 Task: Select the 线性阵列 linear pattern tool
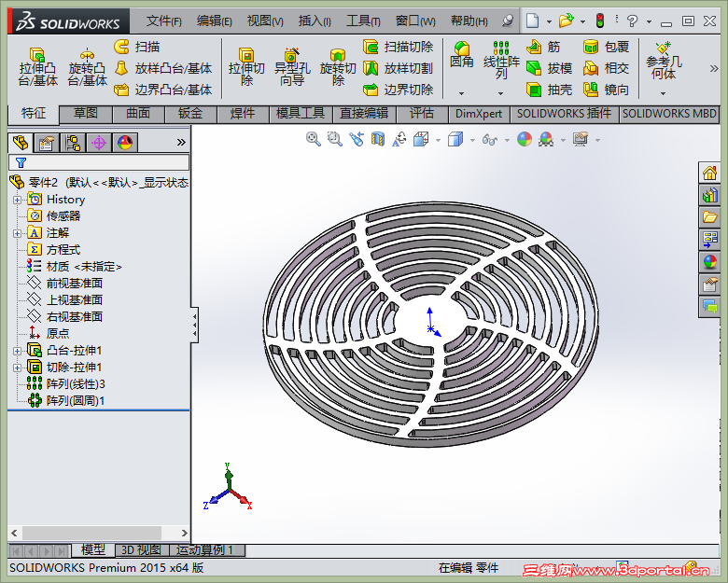click(501, 60)
